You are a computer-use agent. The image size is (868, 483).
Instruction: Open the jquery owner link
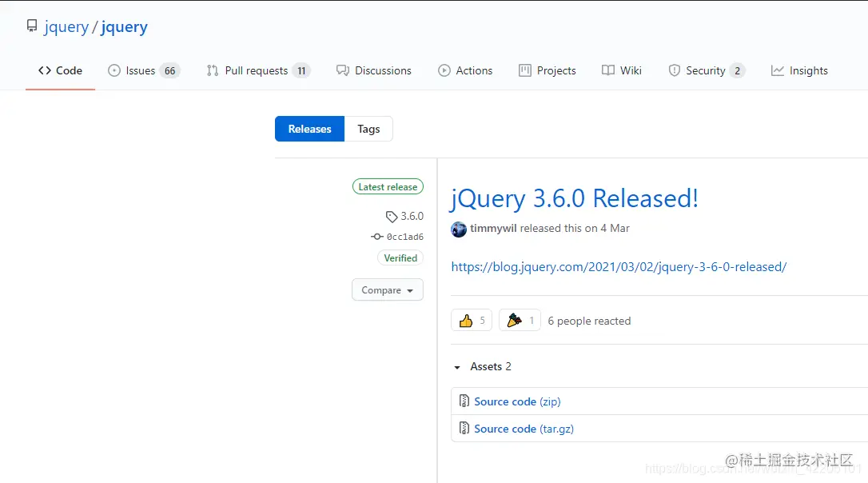click(x=66, y=26)
